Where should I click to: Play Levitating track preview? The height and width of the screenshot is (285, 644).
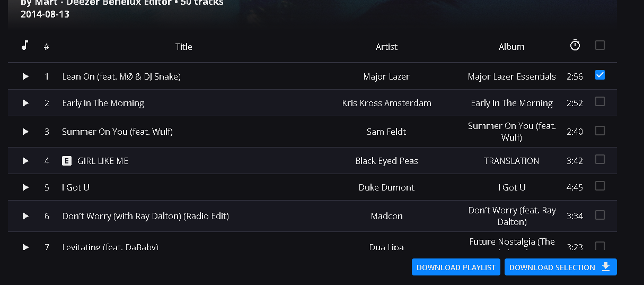pyautogui.click(x=25, y=247)
